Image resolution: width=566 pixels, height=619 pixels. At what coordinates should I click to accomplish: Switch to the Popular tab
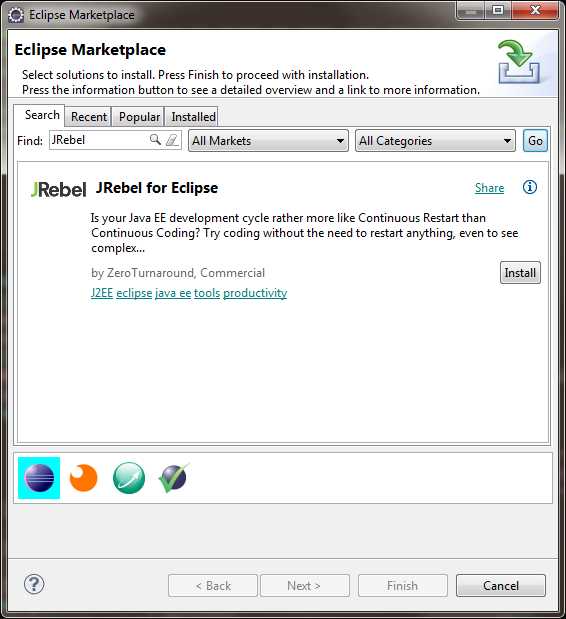pos(139,117)
